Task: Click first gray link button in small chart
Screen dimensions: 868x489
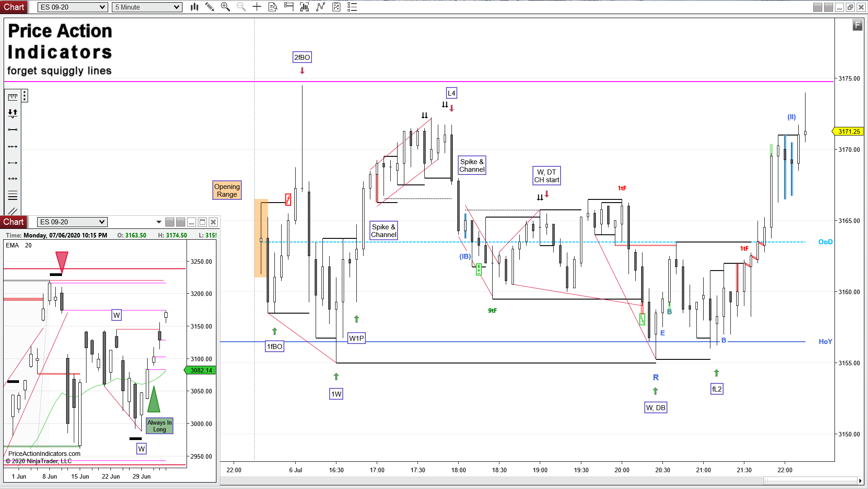Action: point(170,222)
